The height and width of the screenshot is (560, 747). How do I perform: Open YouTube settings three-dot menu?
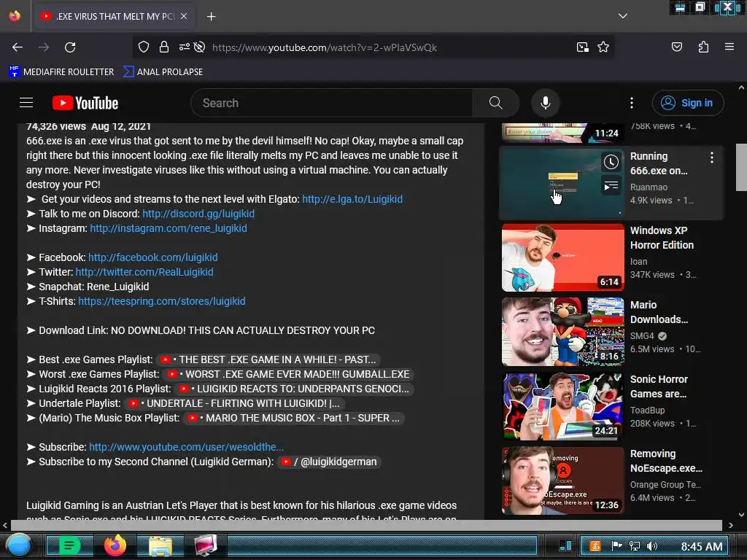click(x=631, y=103)
